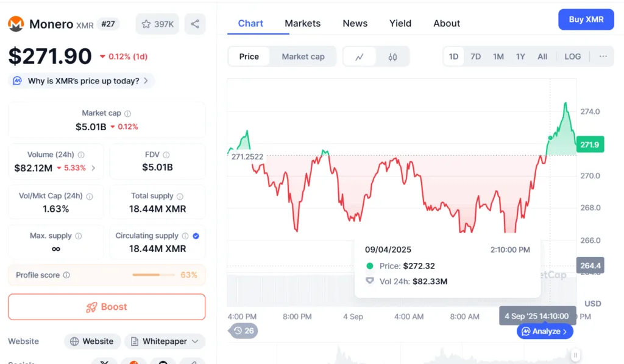Screen dimensions: 624x364
Task: Open the chart history clock badge
Action: (x=243, y=331)
